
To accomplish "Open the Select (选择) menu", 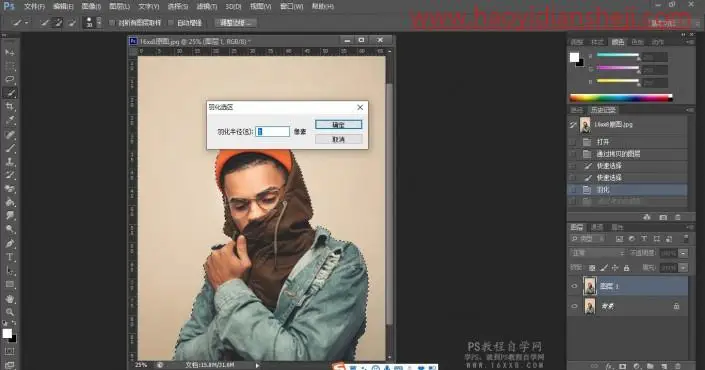I will [178, 7].
